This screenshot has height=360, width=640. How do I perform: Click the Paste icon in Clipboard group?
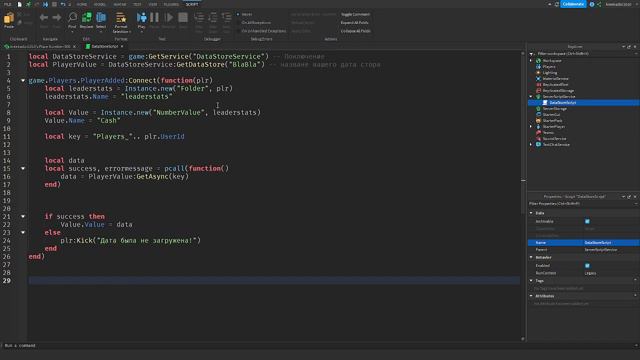pyautogui.click(x=9, y=18)
